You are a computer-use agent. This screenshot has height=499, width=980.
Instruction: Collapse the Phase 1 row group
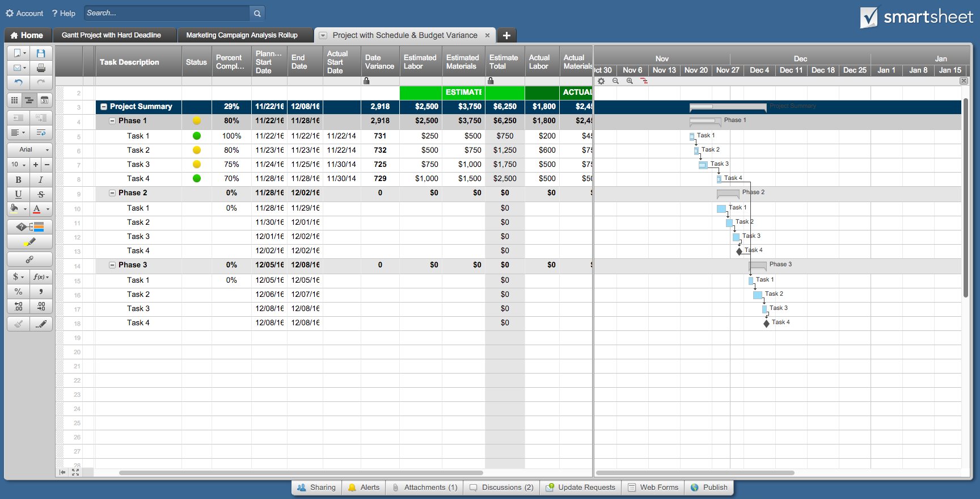[x=112, y=121]
